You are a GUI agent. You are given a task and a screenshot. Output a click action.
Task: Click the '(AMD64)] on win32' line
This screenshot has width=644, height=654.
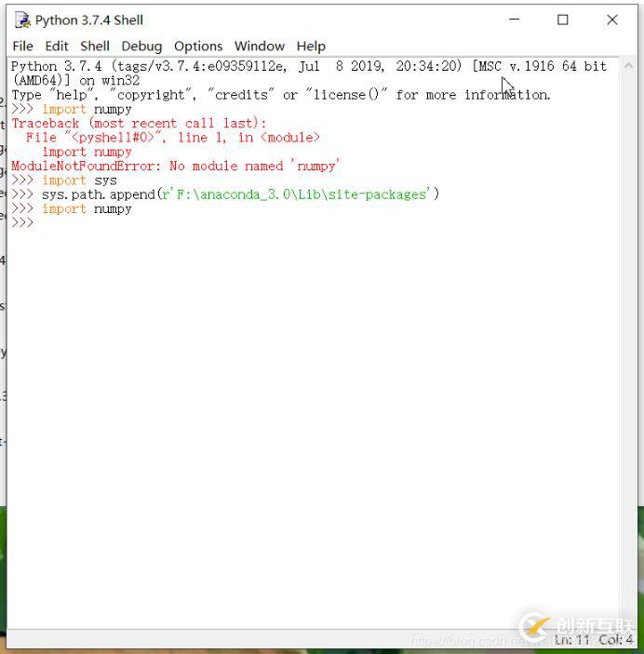[75, 80]
